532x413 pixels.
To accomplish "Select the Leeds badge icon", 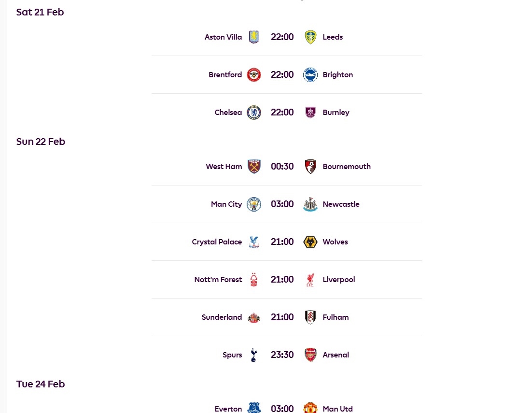I will 309,37.
